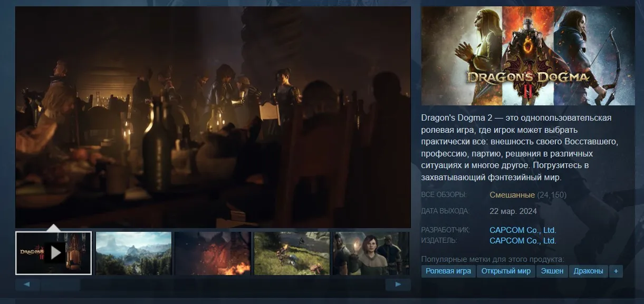Viewport: 644px width, 304px height.
Task: Click the ИЗДАТЕЛЬ label
Action: [x=439, y=241]
